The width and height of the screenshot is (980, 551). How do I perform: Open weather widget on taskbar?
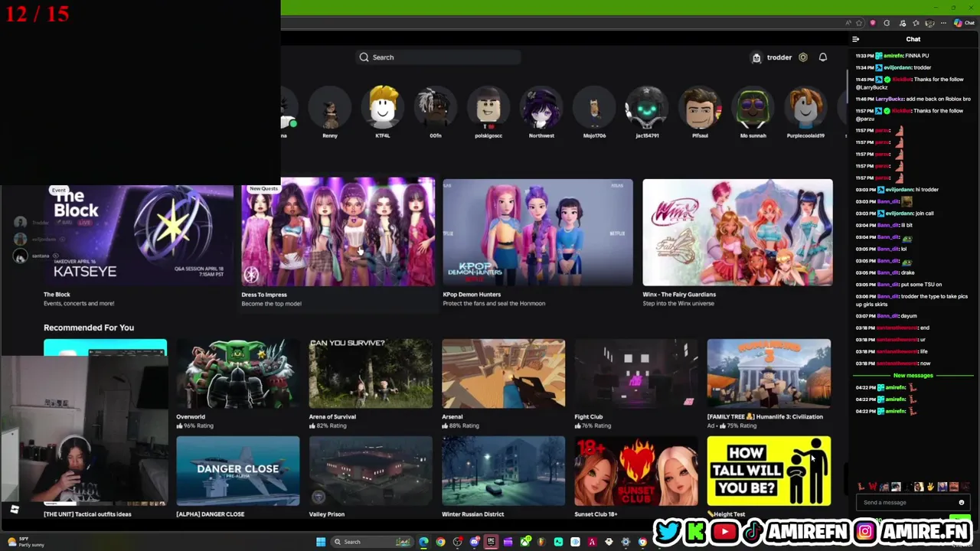pyautogui.click(x=25, y=542)
